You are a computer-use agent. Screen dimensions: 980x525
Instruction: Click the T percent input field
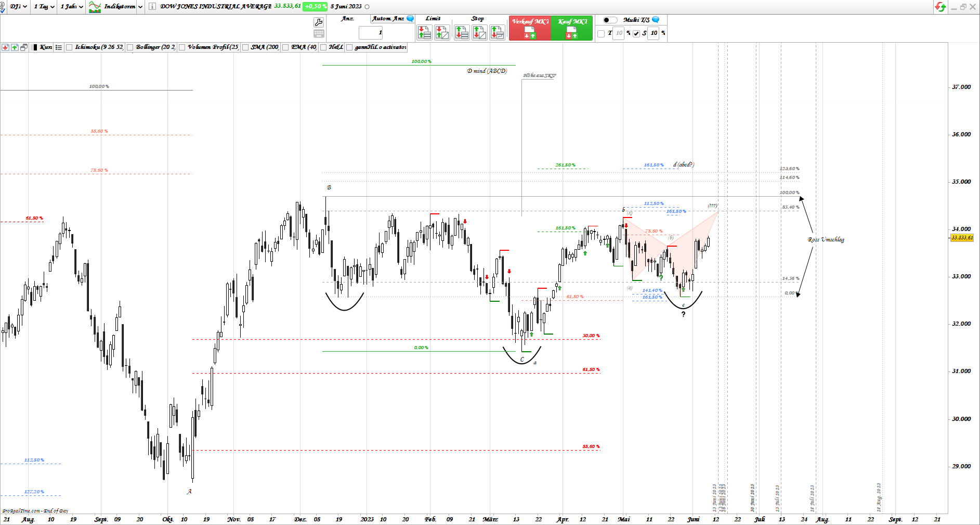619,33
